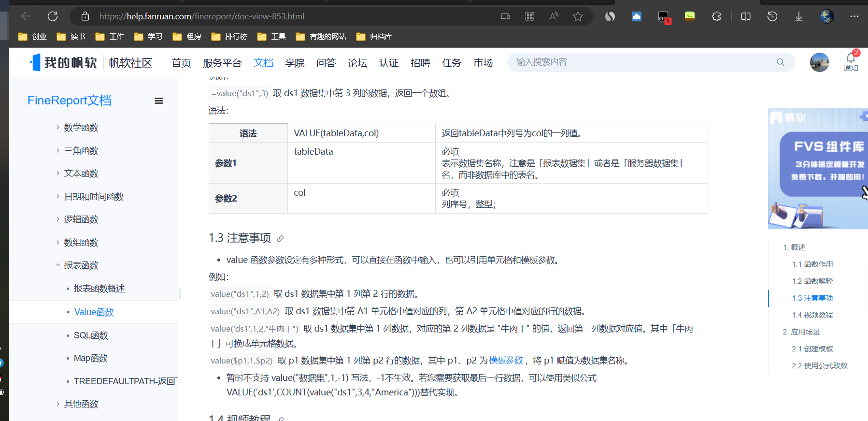Expand the 其他函数 tree node
Screen dimensions: 868x421
coord(58,404)
